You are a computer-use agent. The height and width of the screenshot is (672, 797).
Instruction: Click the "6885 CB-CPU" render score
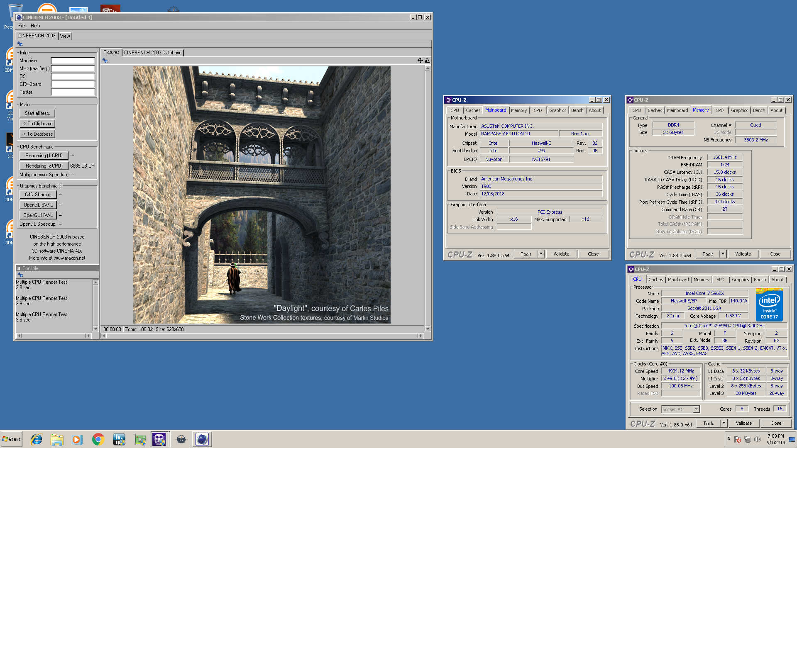pos(83,166)
